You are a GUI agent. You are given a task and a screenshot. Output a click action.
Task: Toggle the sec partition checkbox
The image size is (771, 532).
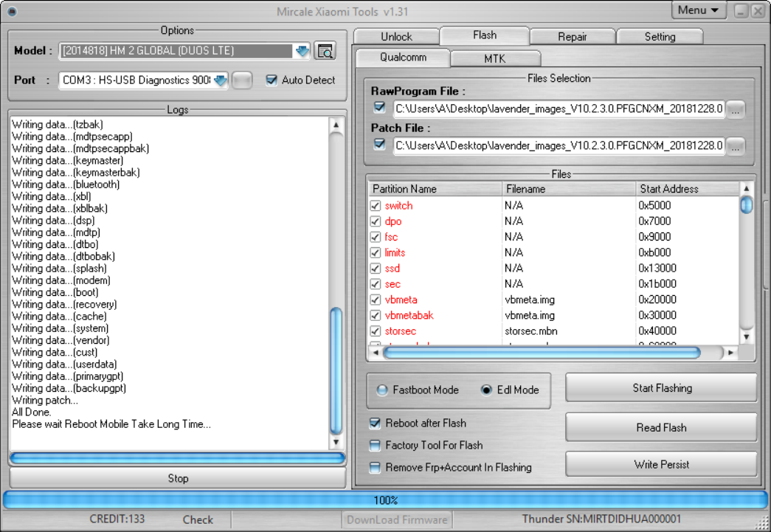pyautogui.click(x=376, y=284)
